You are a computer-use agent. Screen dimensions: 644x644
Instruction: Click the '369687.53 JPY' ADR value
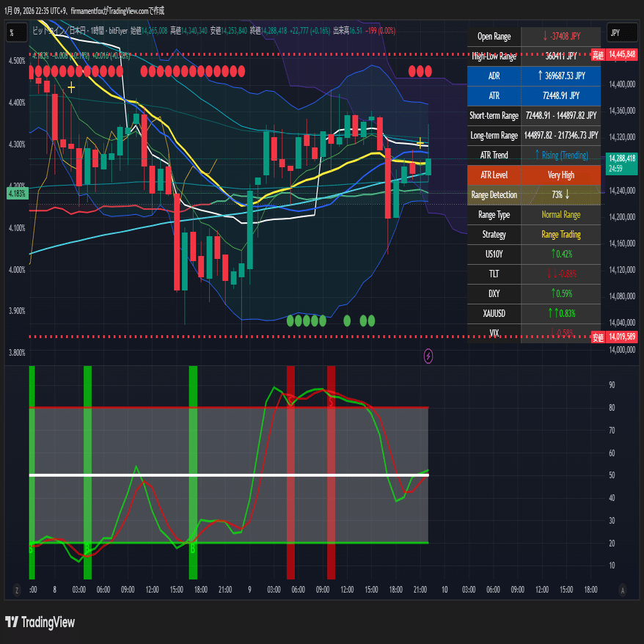point(561,76)
